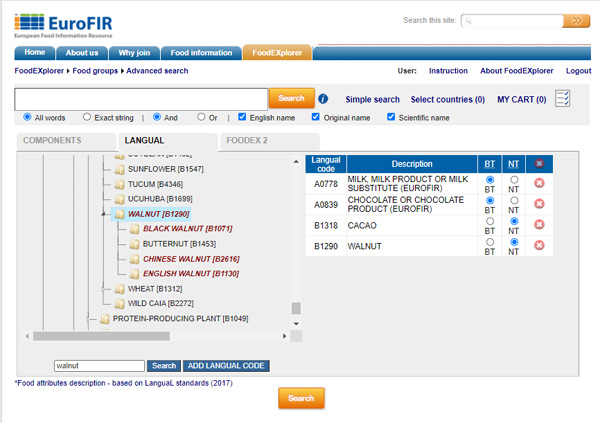Click the WHEAT folder icon
Image resolution: width=600 pixels, height=423 pixels.
tap(120, 289)
